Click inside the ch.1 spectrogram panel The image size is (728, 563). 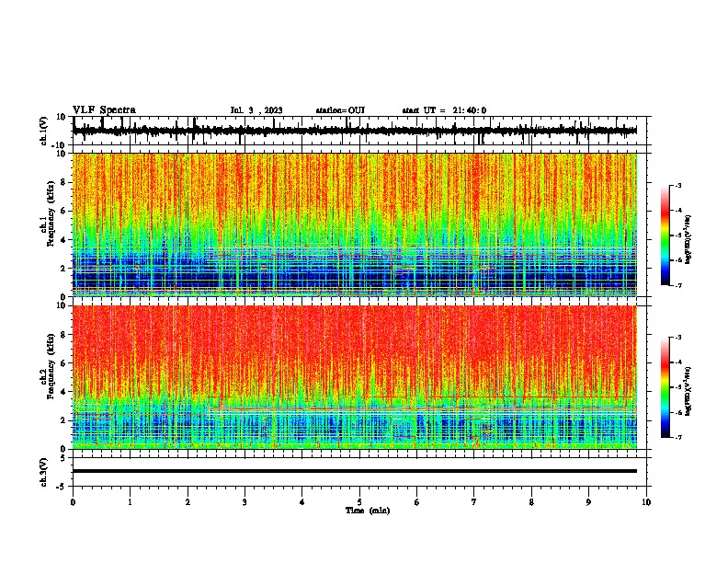coord(355,224)
